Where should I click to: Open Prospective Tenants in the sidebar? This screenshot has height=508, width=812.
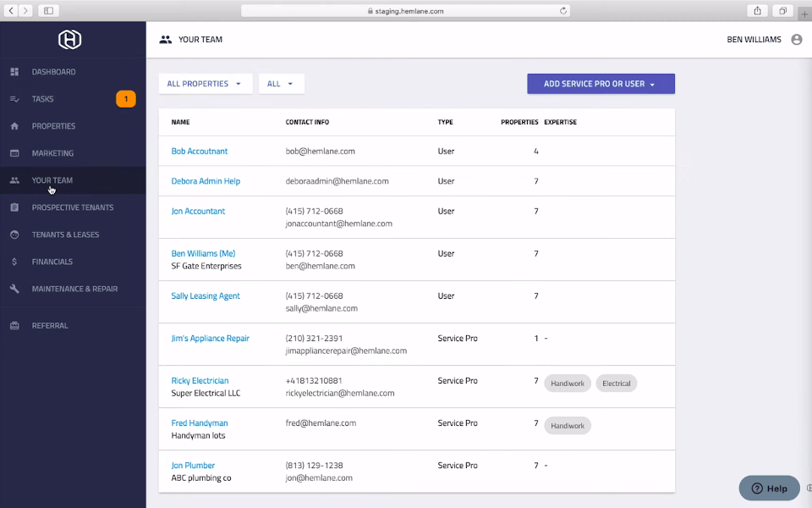coord(73,207)
